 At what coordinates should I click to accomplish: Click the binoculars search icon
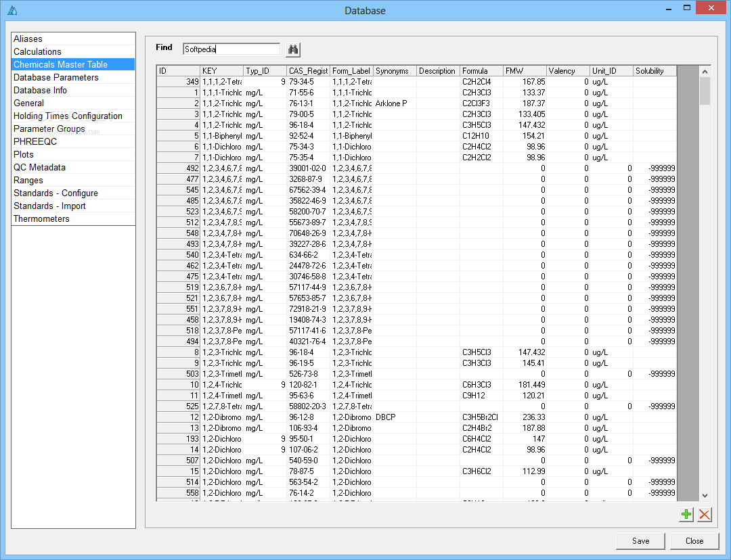click(293, 49)
